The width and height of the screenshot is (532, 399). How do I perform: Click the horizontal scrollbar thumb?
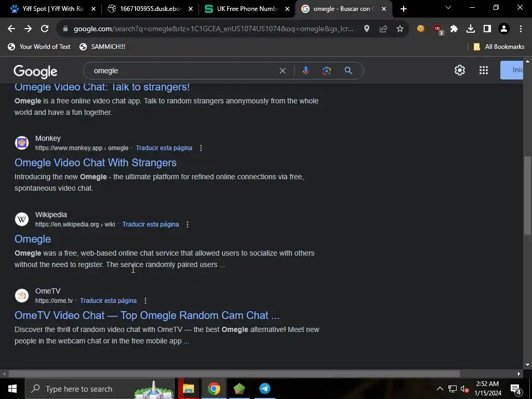[x=234, y=374]
